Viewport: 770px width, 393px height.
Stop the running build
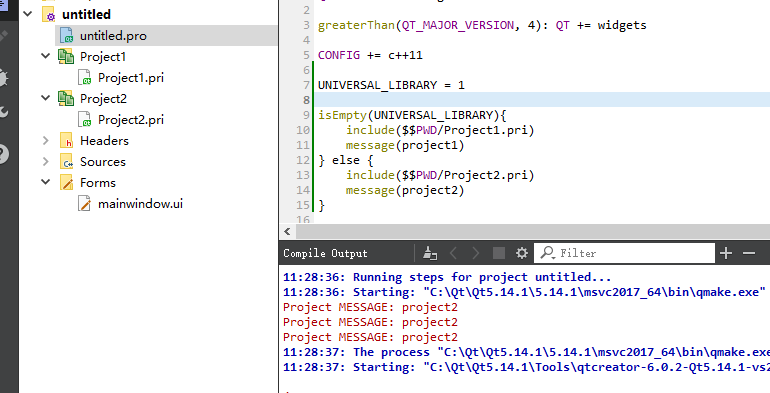[x=498, y=253]
